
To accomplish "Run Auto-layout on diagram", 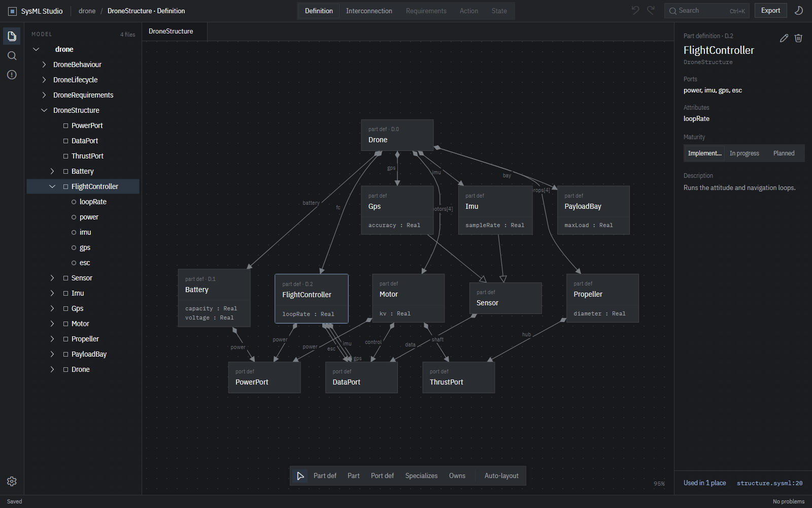I will click(501, 476).
